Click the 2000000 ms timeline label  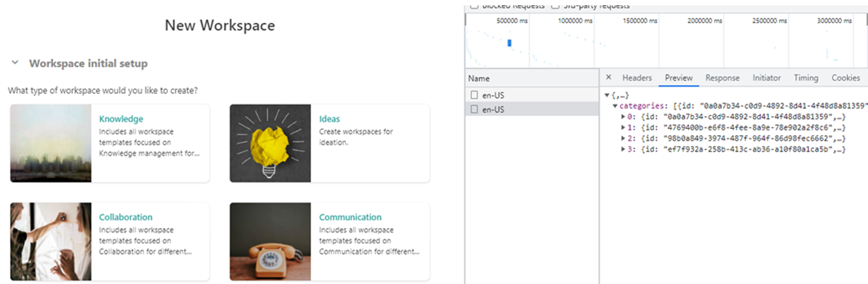(705, 21)
